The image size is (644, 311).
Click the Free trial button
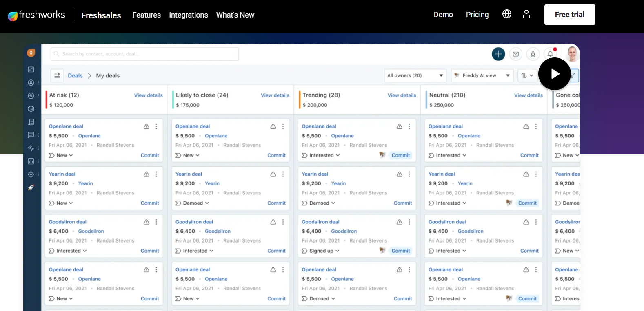pyautogui.click(x=570, y=15)
